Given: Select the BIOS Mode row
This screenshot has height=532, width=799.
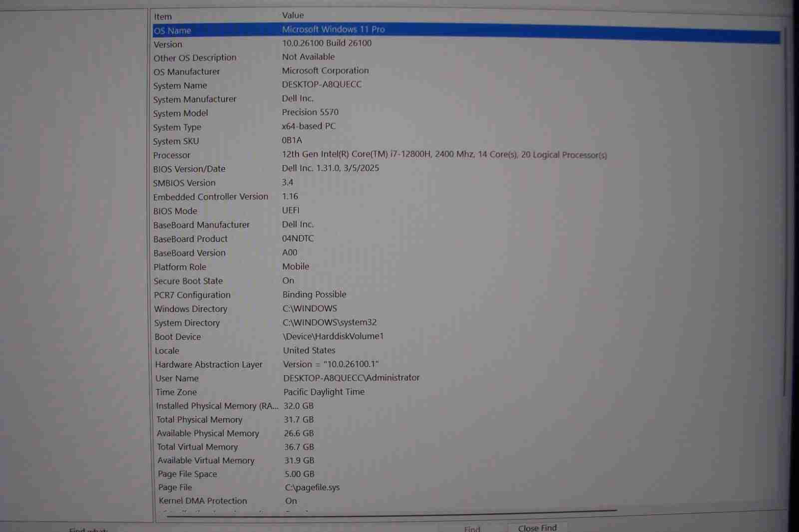Looking at the screenshot, I should [x=175, y=211].
